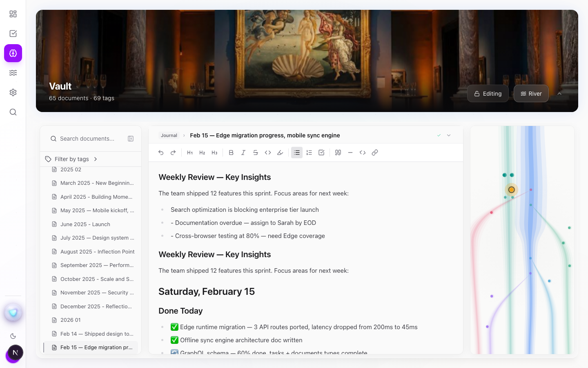
Task: Toggle bold text formatting
Action: point(231,153)
